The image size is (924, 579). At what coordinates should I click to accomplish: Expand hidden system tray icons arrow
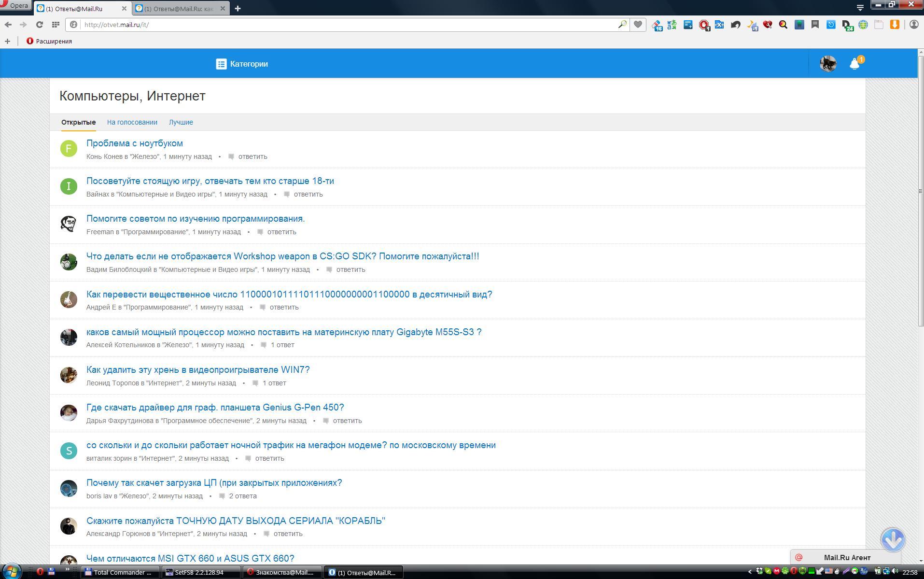pyautogui.click(x=750, y=572)
